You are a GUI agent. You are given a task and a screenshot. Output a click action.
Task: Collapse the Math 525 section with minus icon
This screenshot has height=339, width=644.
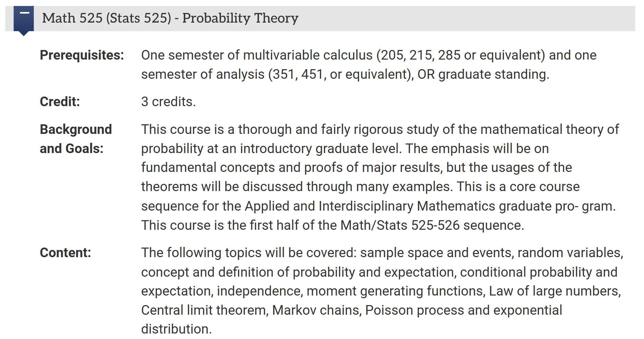(x=24, y=13)
